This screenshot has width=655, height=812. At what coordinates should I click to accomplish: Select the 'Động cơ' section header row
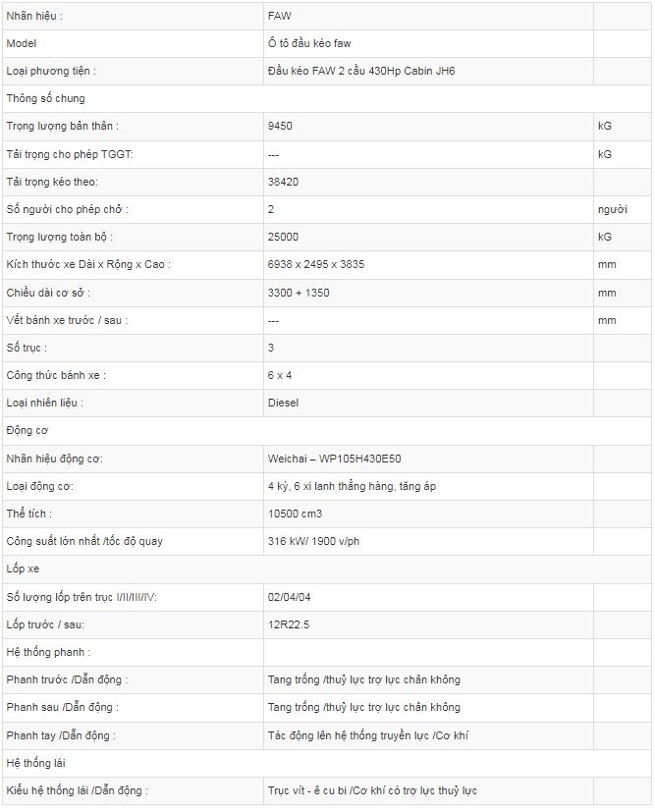327,431
